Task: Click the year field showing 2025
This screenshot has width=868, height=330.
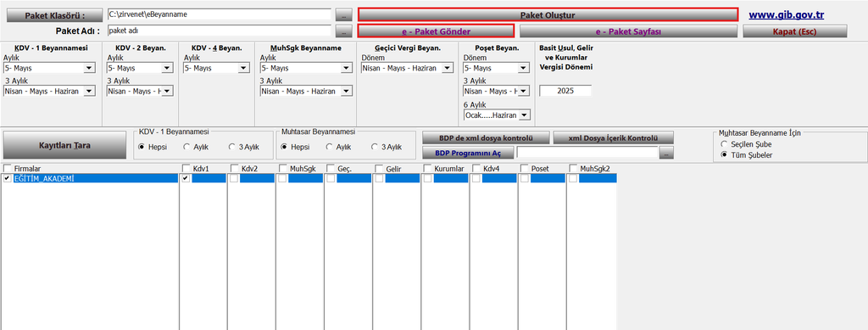Action: (565, 90)
